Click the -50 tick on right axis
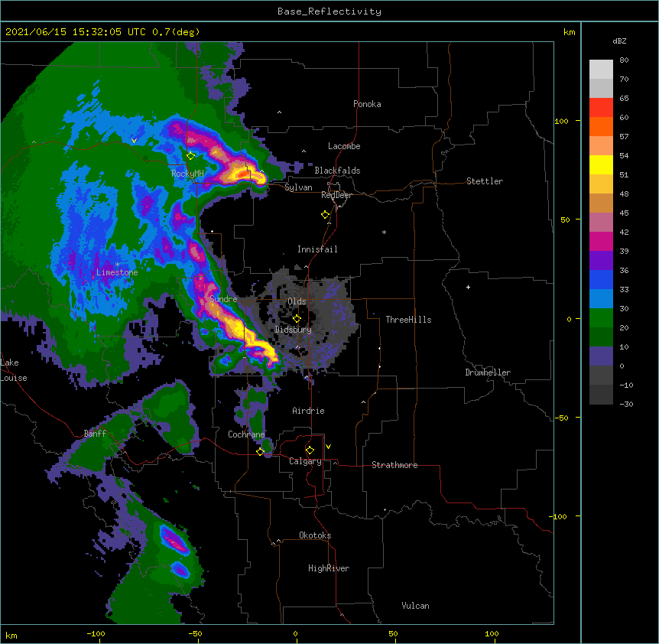 point(561,418)
